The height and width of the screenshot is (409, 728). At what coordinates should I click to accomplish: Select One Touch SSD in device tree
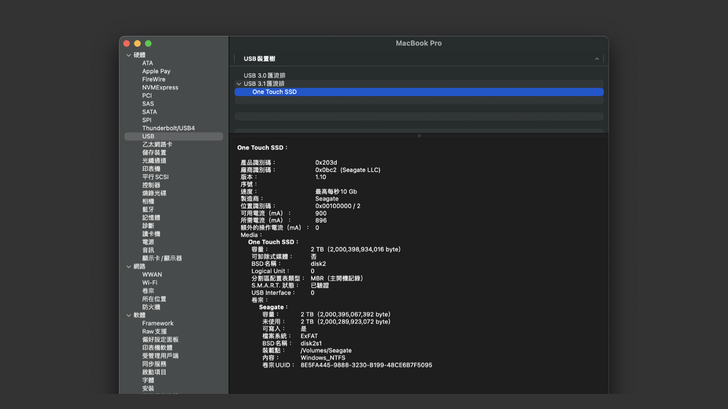pos(274,92)
